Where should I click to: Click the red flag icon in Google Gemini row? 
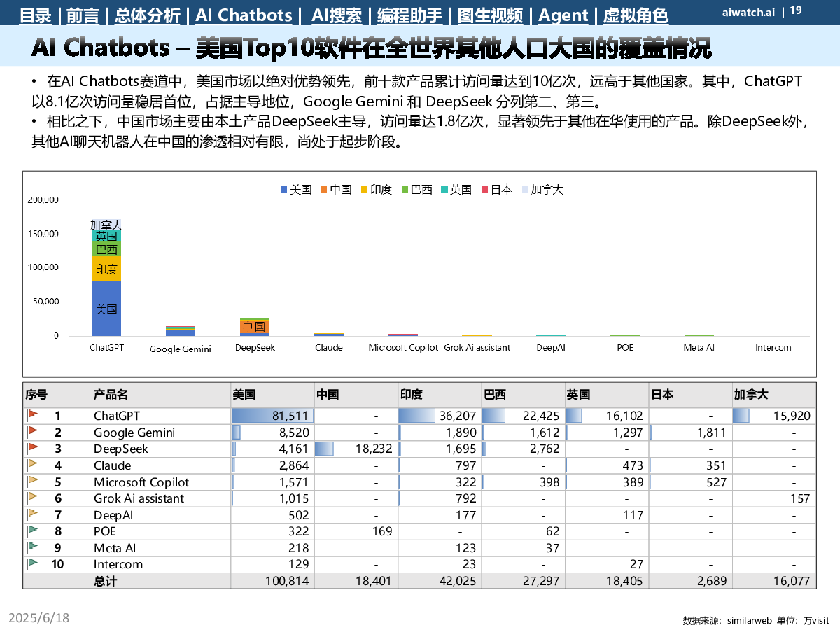[x=32, y=432]
